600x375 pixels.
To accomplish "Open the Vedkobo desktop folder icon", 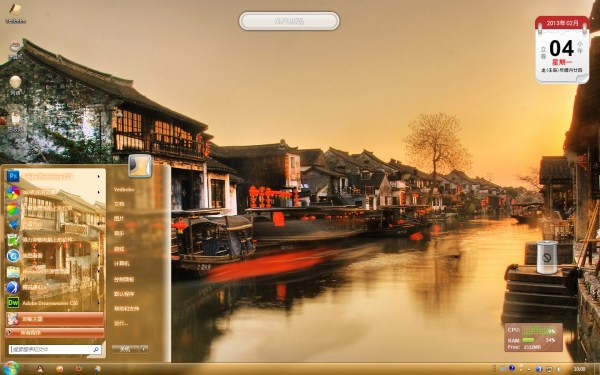I will [15, 13].
